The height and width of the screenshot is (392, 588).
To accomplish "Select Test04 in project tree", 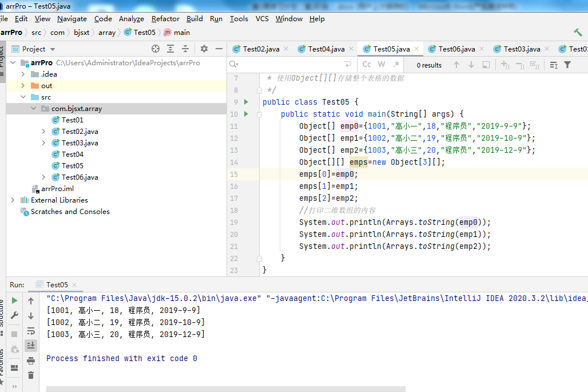I will [x=73, y=154].
